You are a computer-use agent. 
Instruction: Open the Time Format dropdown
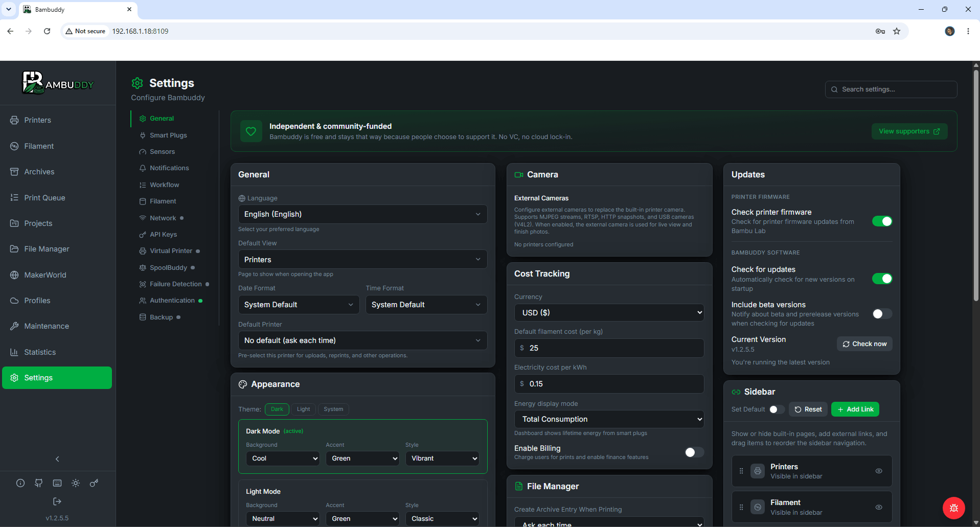click(x=426, y=305)
